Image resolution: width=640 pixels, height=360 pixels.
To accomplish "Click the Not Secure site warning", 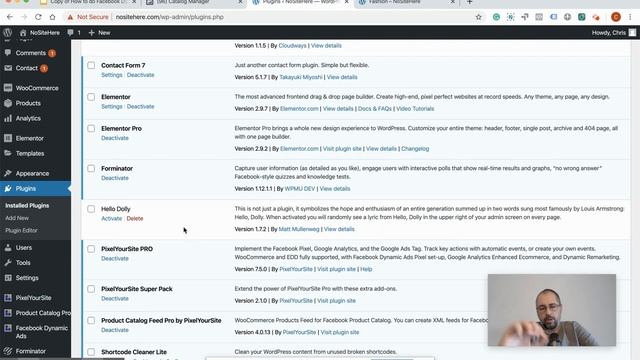I will pyautogui.click(x=88, y=17).
